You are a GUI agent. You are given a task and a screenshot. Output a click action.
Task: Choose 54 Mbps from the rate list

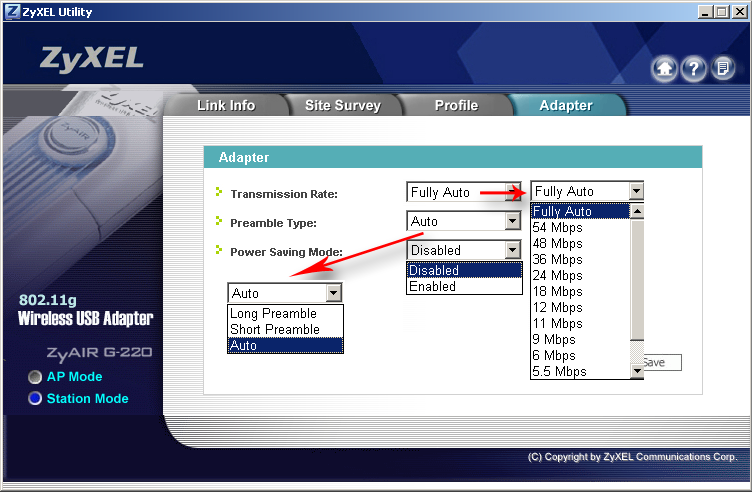click(x=580, y=227)
